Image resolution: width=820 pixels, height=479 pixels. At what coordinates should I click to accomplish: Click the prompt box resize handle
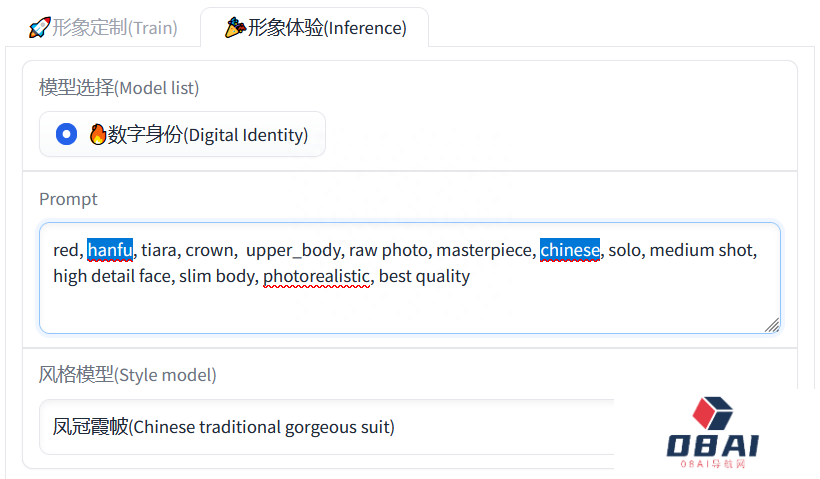(772, 325)
